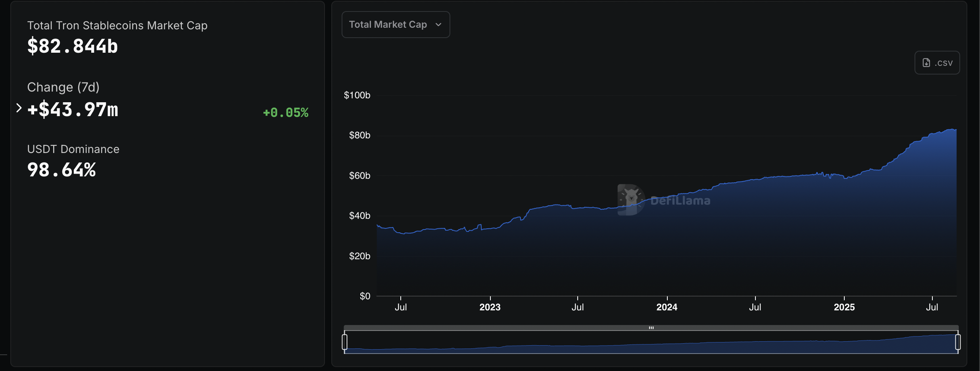Click the 2025 label on the x-axis

(844, 307)
